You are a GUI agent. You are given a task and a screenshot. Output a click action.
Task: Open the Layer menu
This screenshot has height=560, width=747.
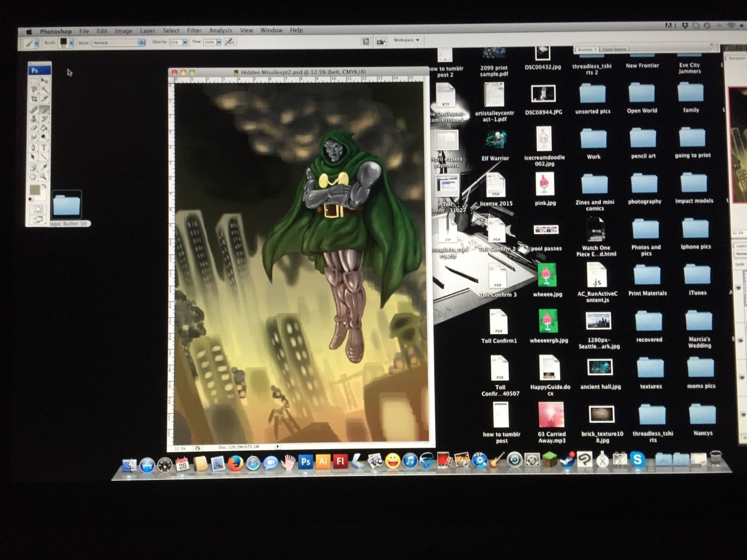(148, 31)
